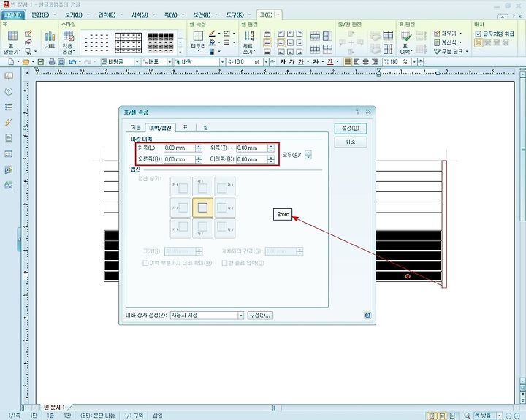
Task: Click the open book sidebar icon
Action: [x=9, y=76]
